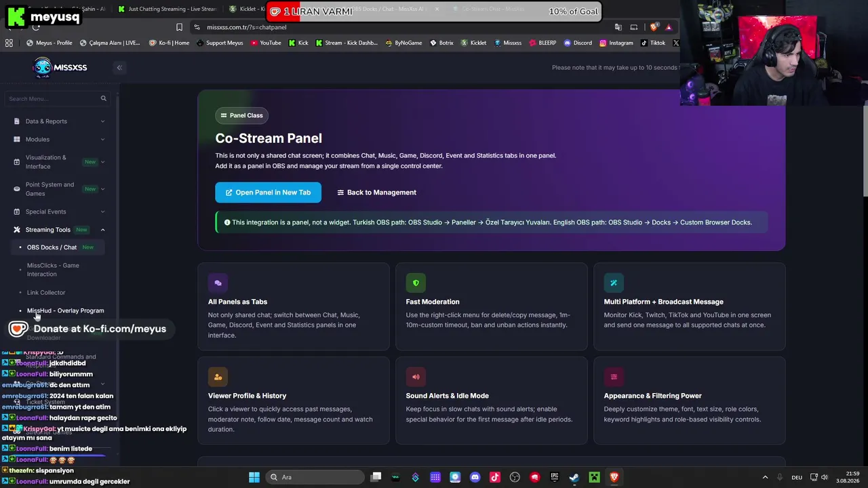Open Point System and Games menu
The width and height of the screenshot is (868, 488).
pyautogui.click(x=59, y=189)
